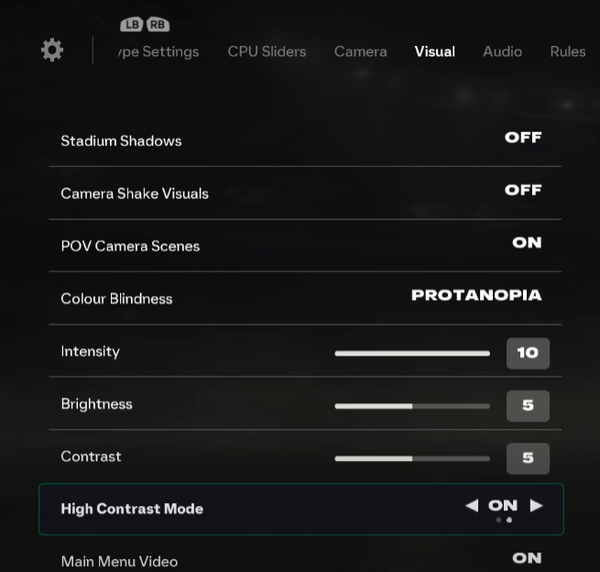Screen dimensions: 600x572
Task: Switch to the Camera tab
Action: point(360,51)
